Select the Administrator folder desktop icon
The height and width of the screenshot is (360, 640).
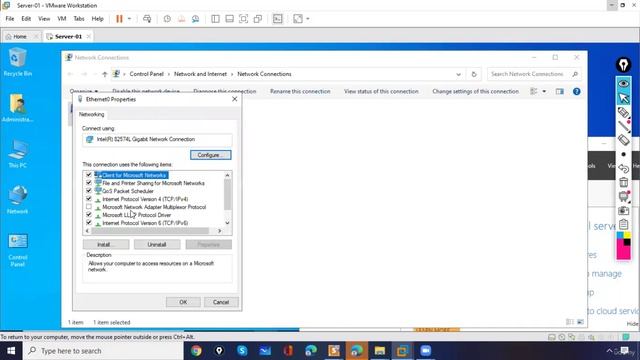[17, 108]
